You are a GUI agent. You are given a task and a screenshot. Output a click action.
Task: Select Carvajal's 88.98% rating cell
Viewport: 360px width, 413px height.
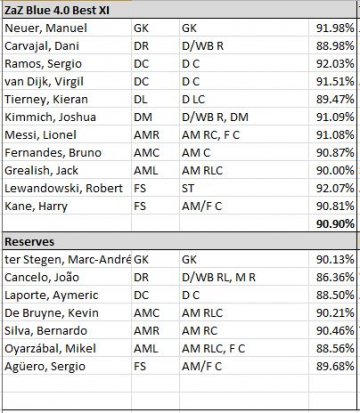coord(332,46)
